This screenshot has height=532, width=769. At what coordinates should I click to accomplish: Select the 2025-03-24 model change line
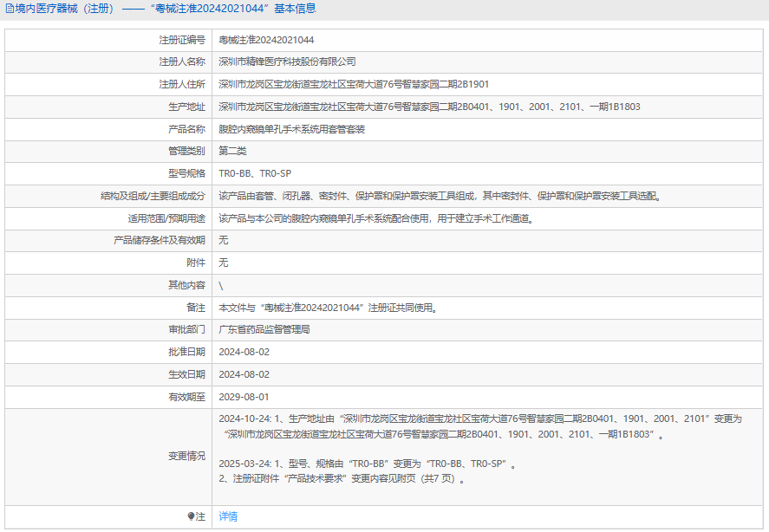pos(368,464)
